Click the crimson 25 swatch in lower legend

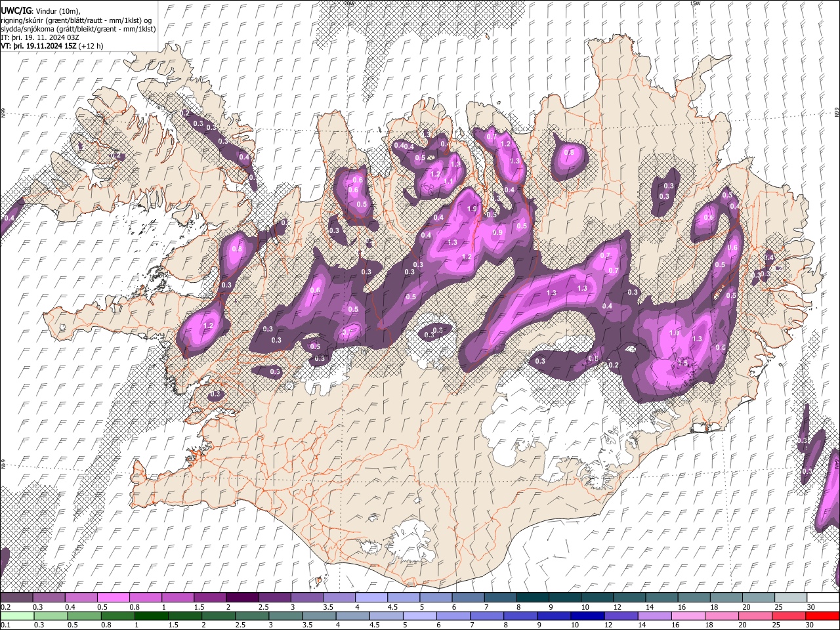coord(789,616)
